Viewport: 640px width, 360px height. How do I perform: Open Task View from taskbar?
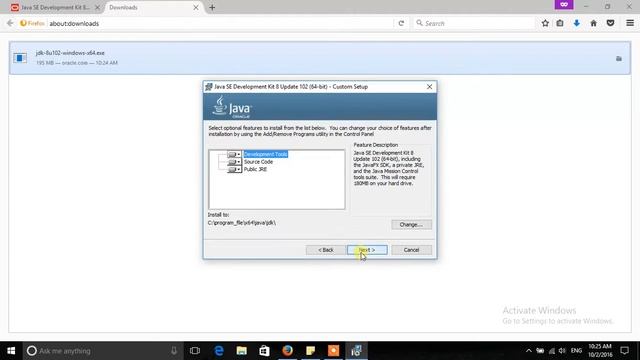pyautogui.click(x=195, y=351)
